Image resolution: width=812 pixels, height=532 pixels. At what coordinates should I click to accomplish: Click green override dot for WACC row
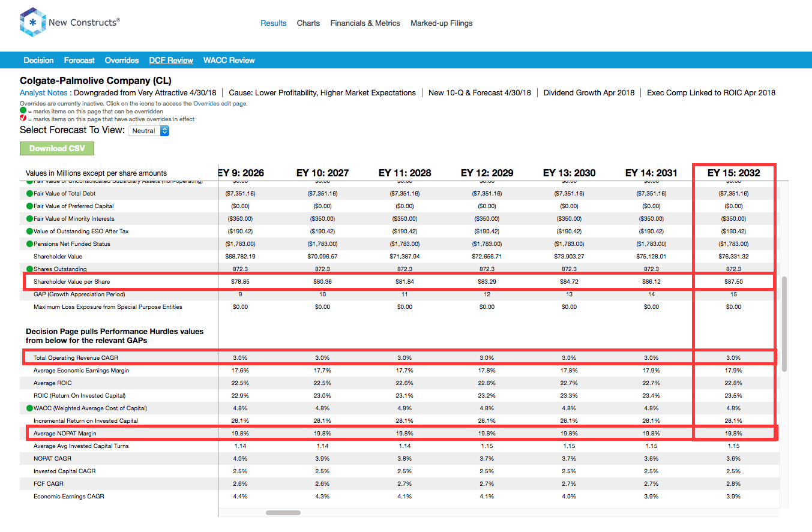click(x=29, y=408)
